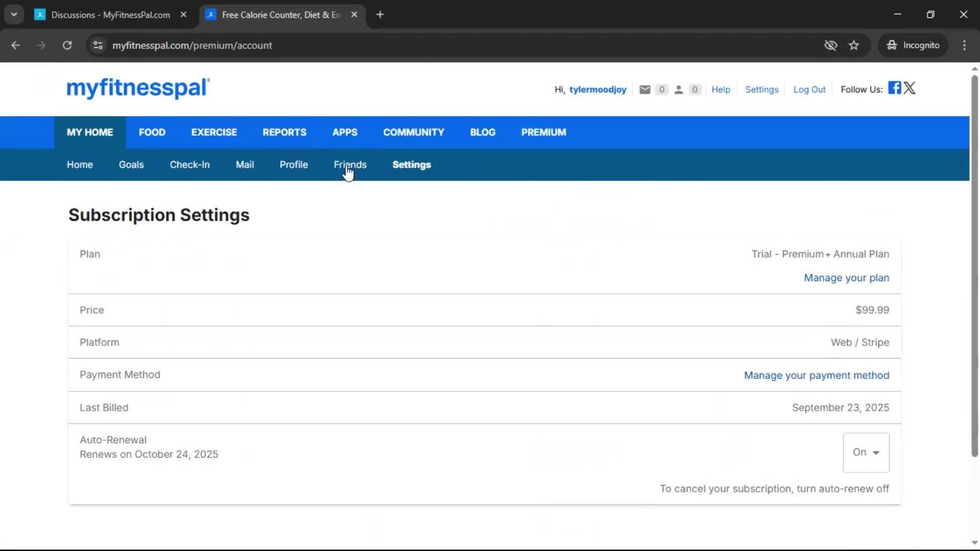The height and width of the screenshot is (551, 980).
Task: Select the Settings submenu item
Action: pyautogui.click(x=412, y=165)
